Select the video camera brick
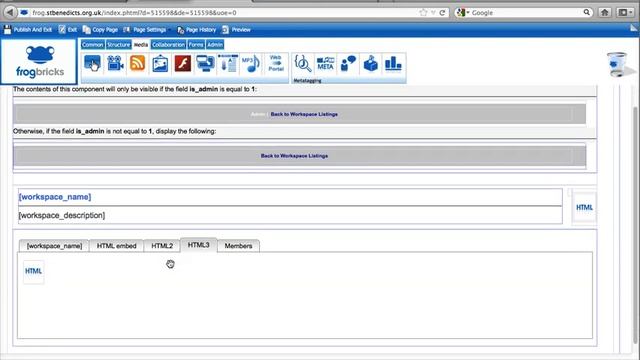This screenshot has width=640, height=360. 115,64
